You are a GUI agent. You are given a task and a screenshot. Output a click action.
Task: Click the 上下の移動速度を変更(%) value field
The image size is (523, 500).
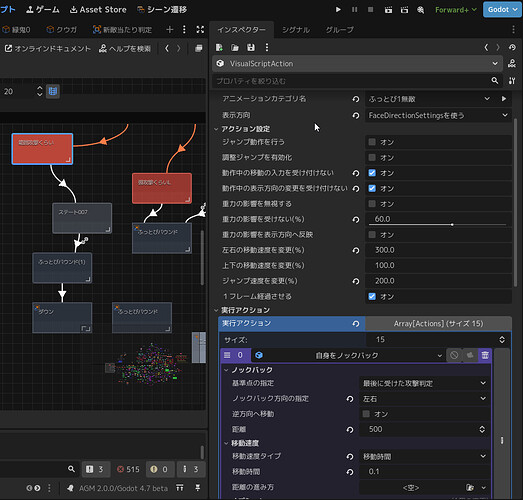click(x=438, y=266)
